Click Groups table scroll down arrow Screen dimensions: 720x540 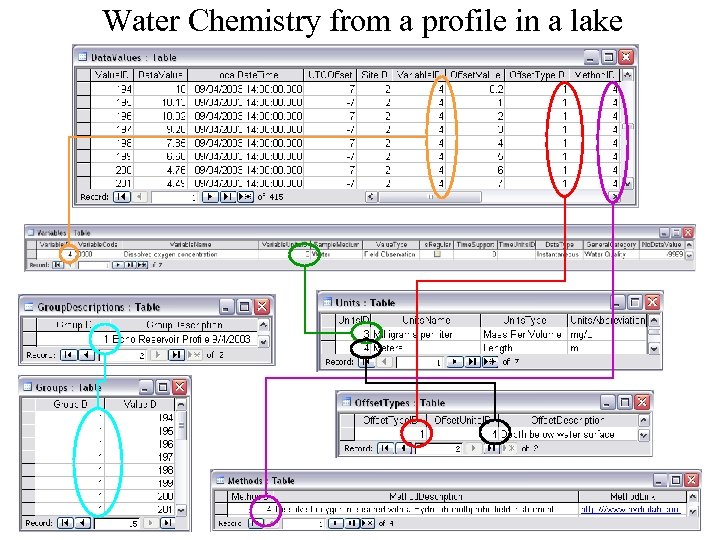(181, 510)
